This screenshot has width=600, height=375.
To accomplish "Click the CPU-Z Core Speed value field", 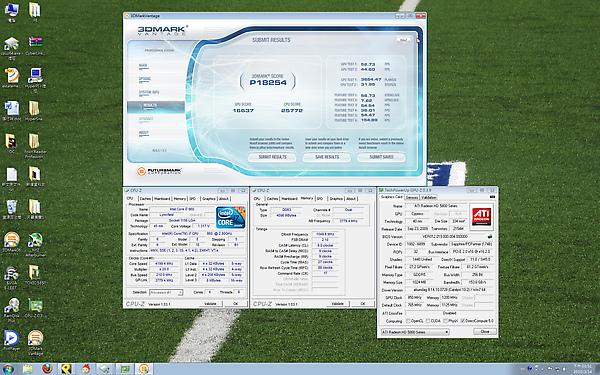I will (163, 264).
